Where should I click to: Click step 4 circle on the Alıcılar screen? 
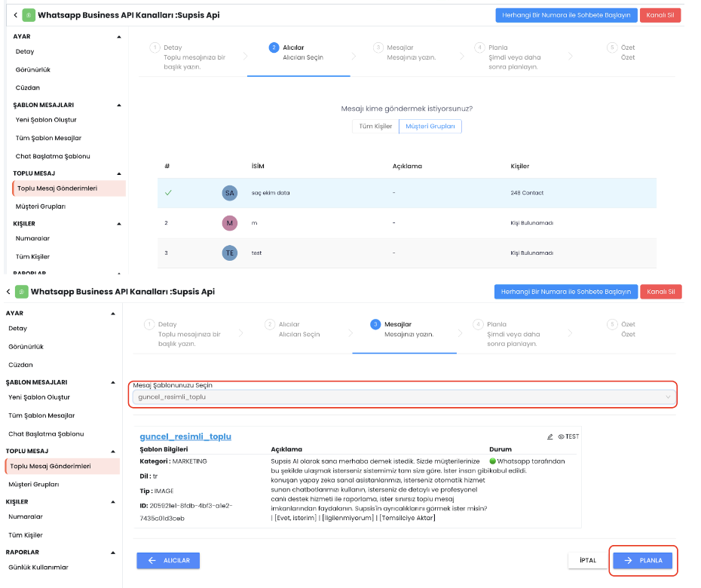pos(479,47)
